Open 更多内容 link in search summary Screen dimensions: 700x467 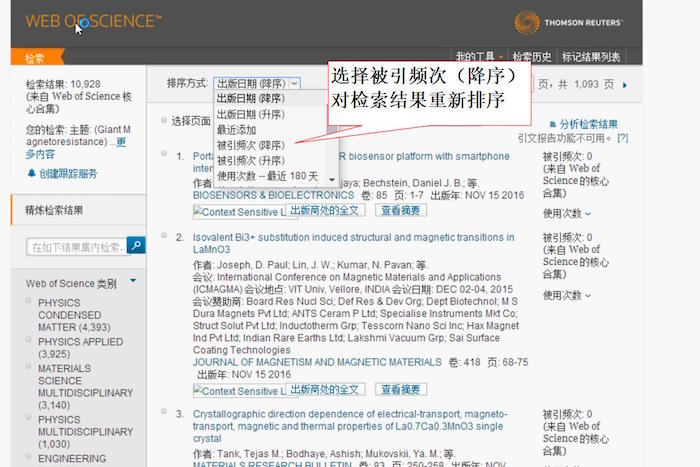76,148
